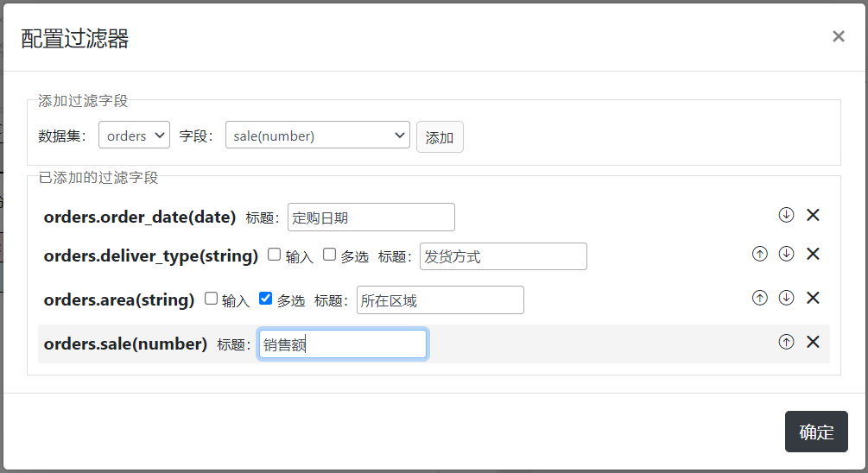The height and width of the screenshot is (473, 868).
Task: Open the 数据集 orders dropdown
Action: 134,135
